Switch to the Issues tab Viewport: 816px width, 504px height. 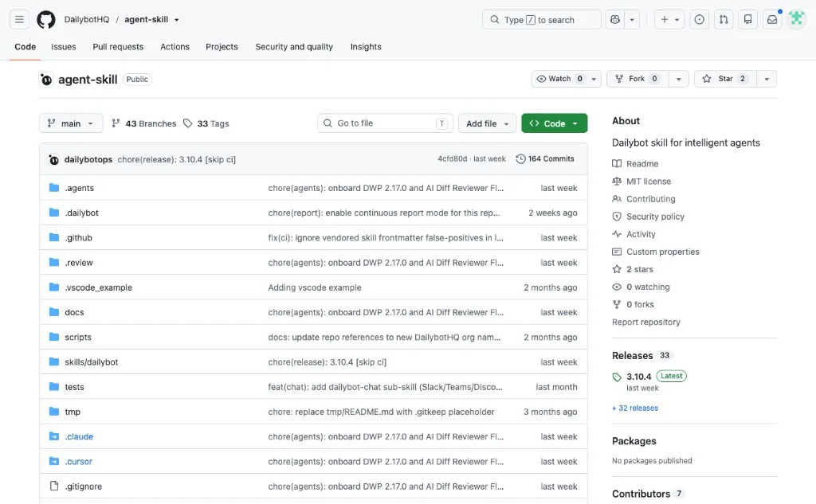(x=64, y=47)
